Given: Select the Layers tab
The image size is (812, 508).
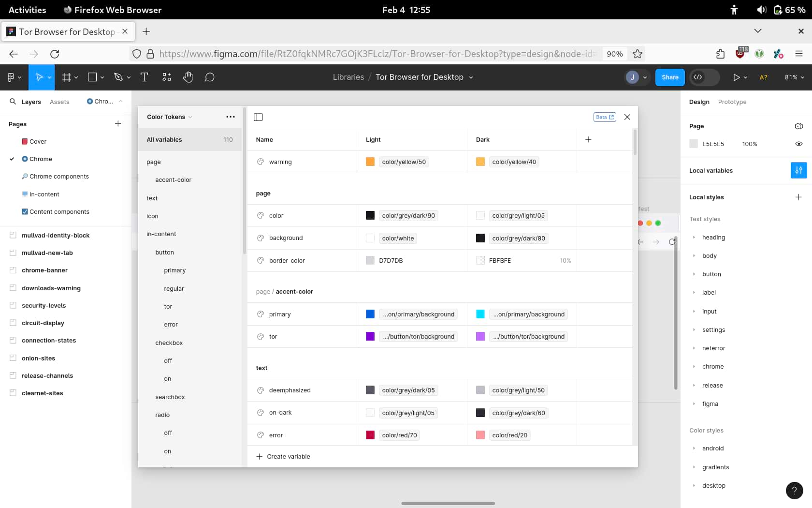Looking at the screenshot, I should (31, 102).
